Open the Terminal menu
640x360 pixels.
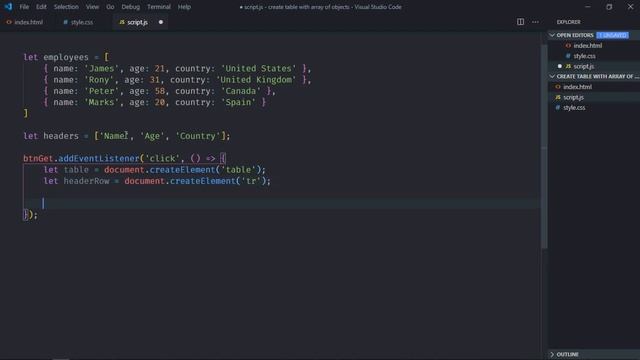pos(159,7)
